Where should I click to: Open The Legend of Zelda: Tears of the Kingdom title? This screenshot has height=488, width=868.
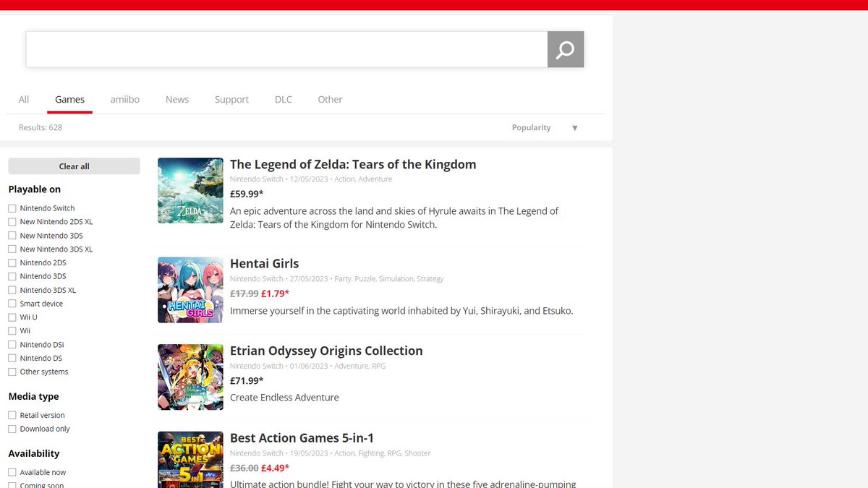353,164
